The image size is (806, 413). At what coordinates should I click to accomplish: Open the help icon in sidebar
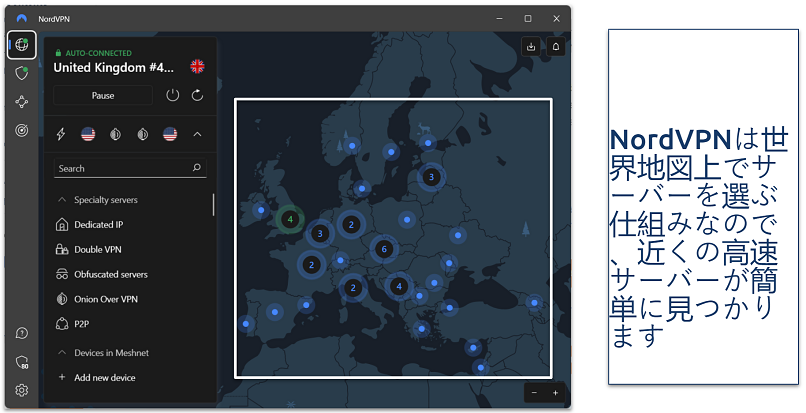[21, 333]
